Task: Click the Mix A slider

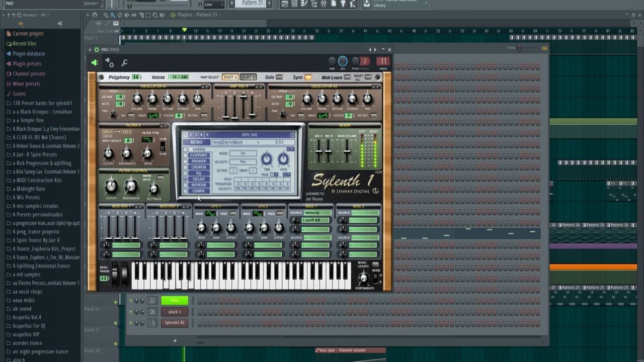Action: tap(318, 150)
